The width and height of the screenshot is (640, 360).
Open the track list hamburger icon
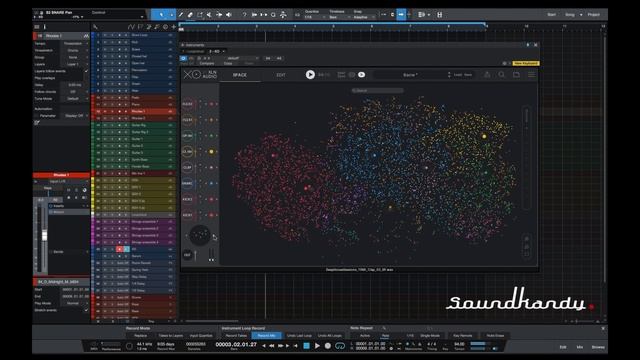(37, 27)
